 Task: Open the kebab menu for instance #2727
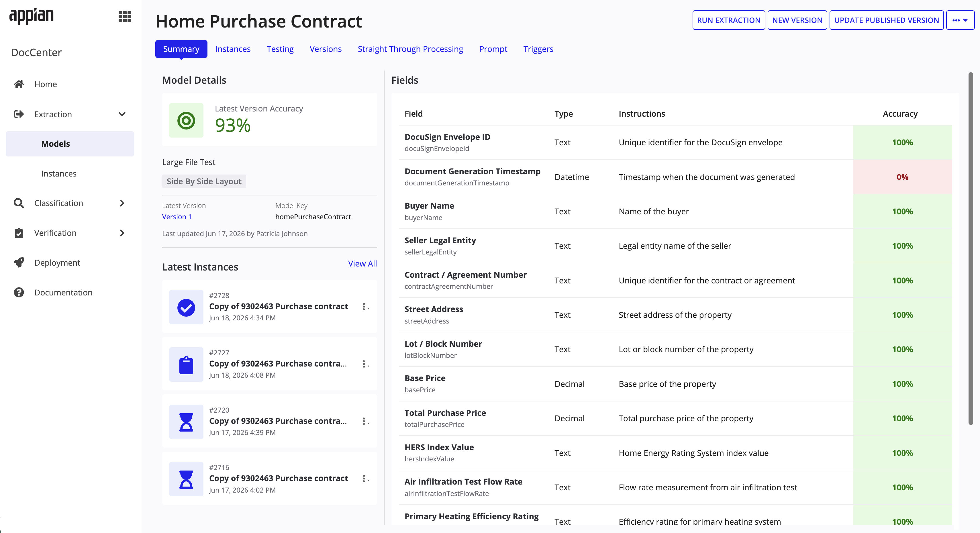pos(364,364)
